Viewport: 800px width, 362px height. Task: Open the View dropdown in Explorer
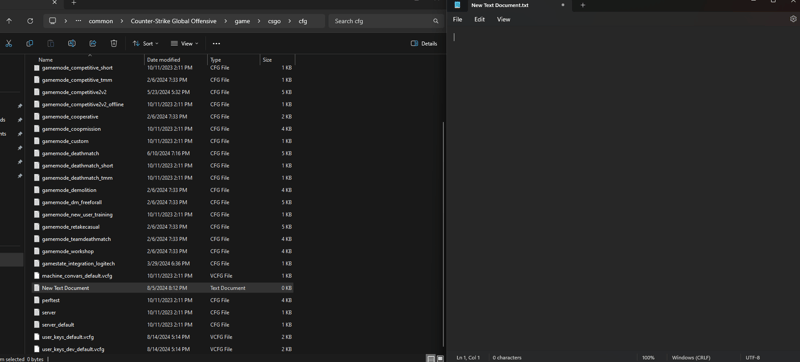[x=184, y=43]
